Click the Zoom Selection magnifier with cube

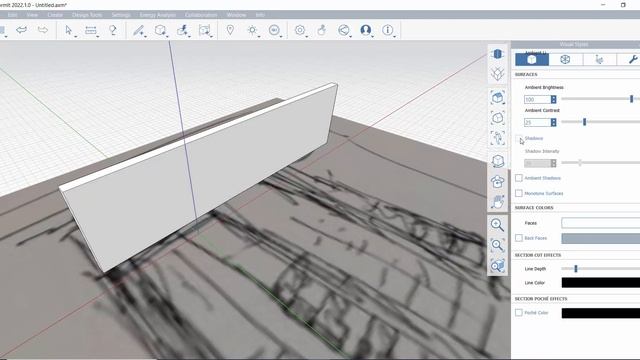[x=497, y=266]
